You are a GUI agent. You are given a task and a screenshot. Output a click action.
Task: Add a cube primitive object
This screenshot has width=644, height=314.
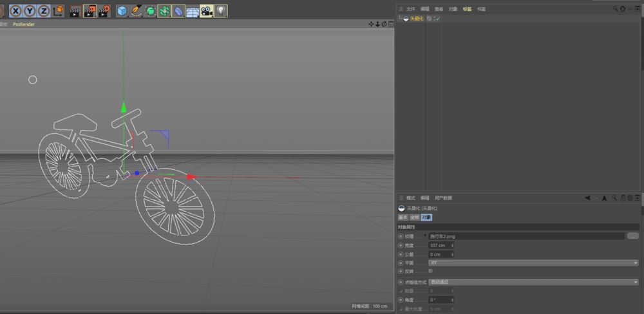pos(122,10)
